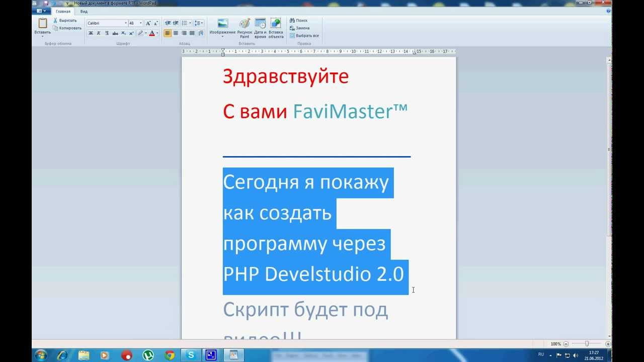The width and height of the screenshot is (644, 362).
Task: Start a bulleted list
Action: (184, 23)
